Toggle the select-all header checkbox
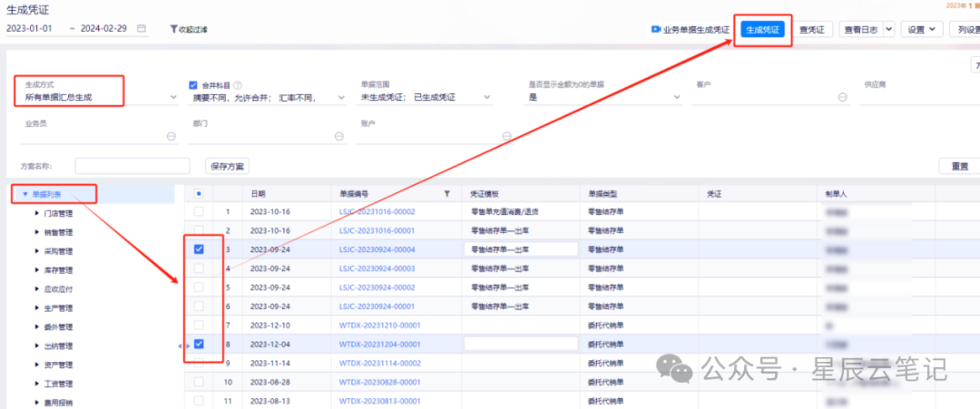 pyautogui.click(x=199, y=193)
